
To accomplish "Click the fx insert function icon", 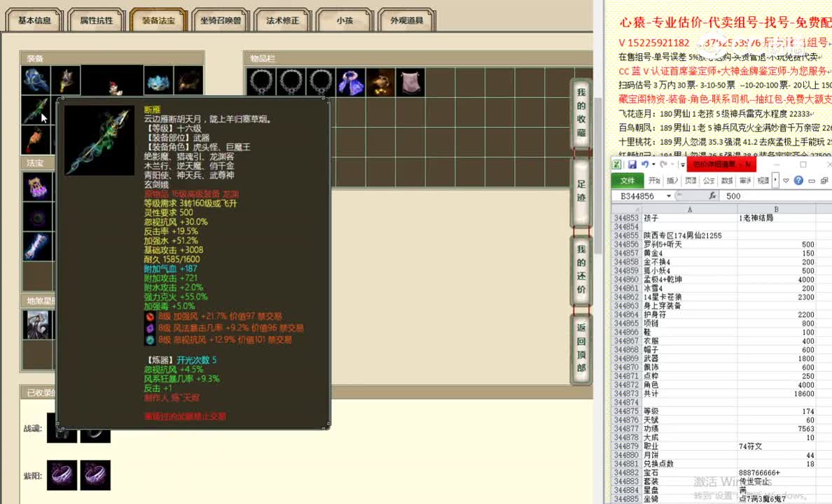I will 714,195.
